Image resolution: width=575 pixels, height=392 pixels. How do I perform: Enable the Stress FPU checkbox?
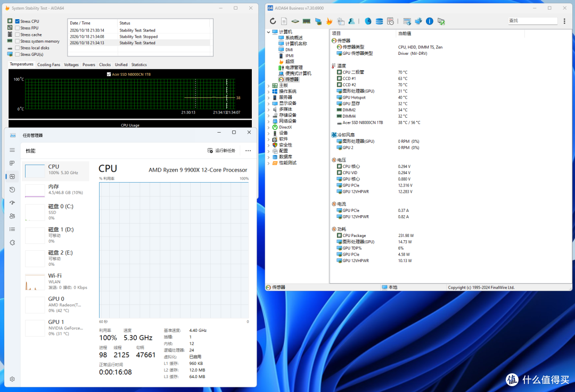click(17, 28)
